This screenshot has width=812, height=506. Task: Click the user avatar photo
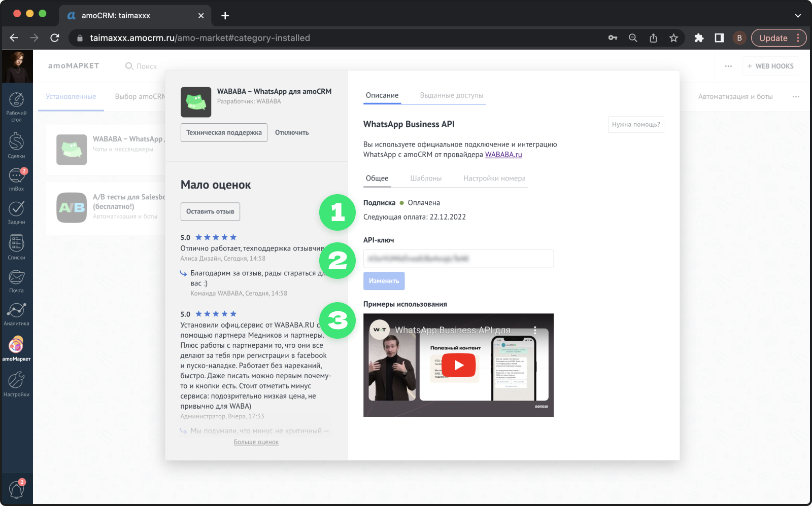pyautogui.click(x=17, y=66)
